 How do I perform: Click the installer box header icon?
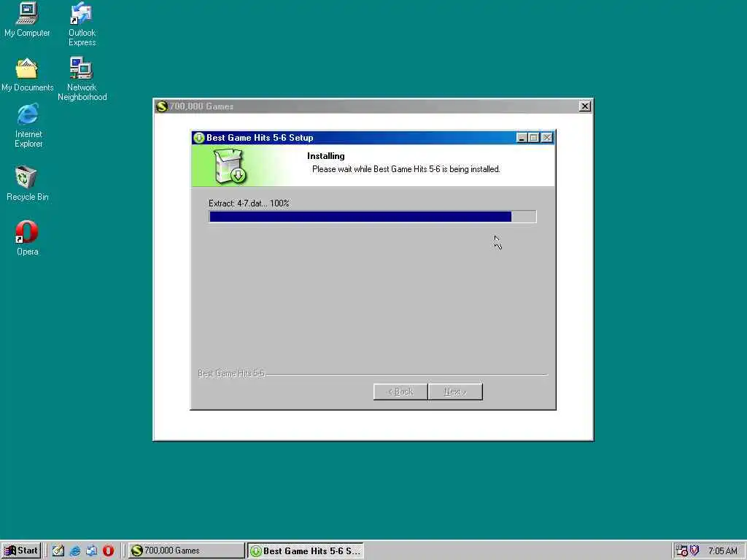point(230,166)
